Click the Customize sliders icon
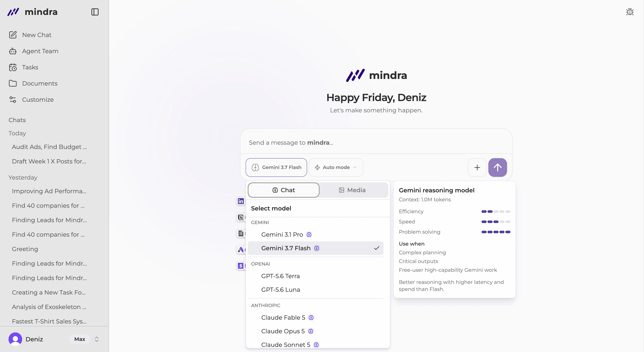644x352 pixels. point(13,99)
